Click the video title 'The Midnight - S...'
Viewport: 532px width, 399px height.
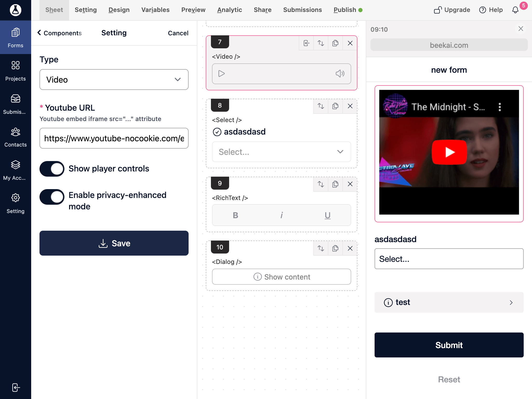coord(448,107)
